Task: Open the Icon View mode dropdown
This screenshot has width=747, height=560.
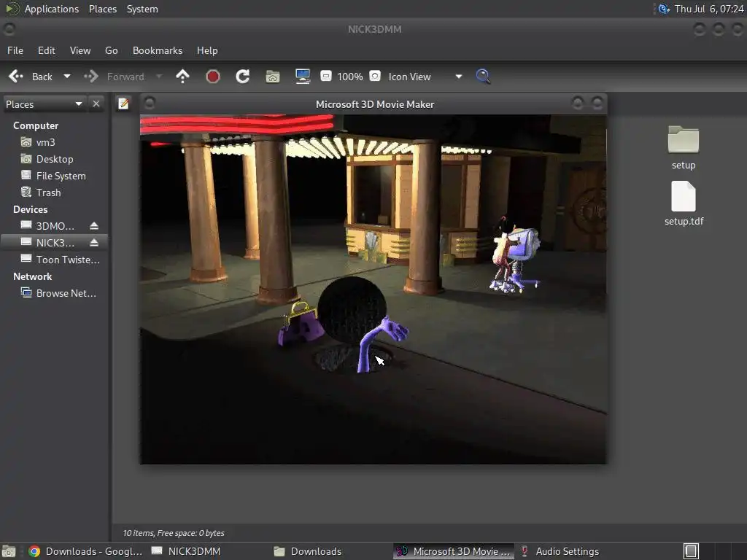Action: (425, 77)
